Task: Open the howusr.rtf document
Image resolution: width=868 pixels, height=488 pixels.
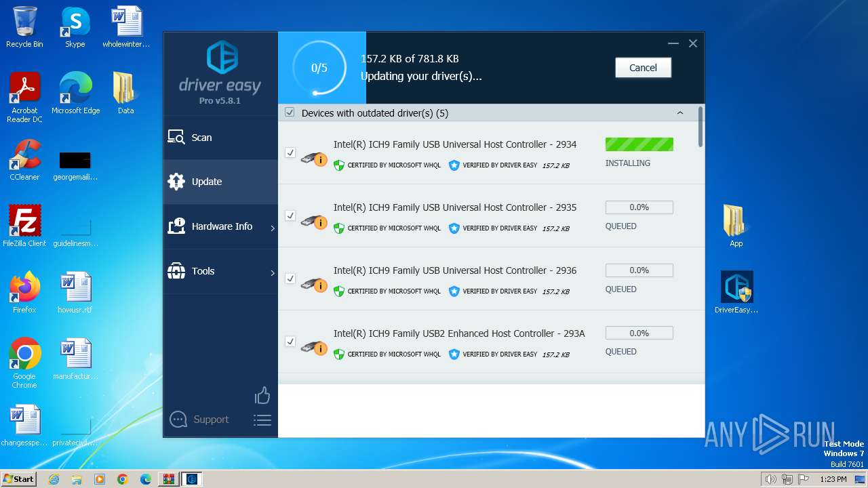Action: pyautogui.click(x=75, y=293)
